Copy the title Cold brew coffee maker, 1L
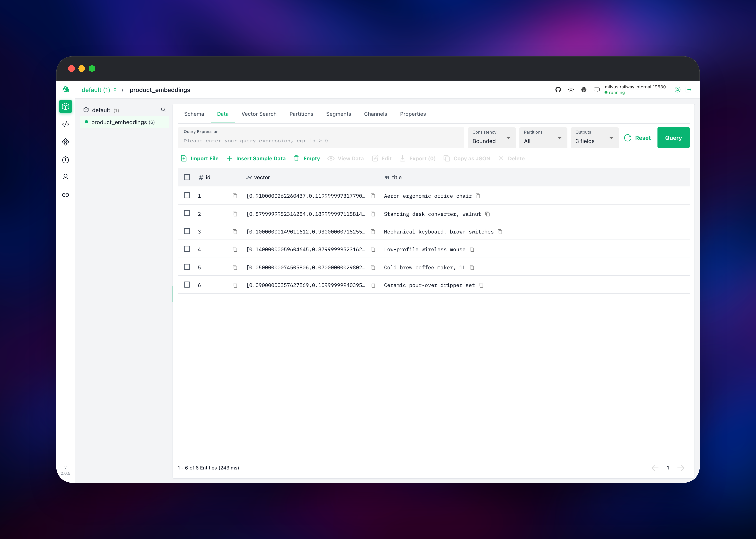 [472, 268]
